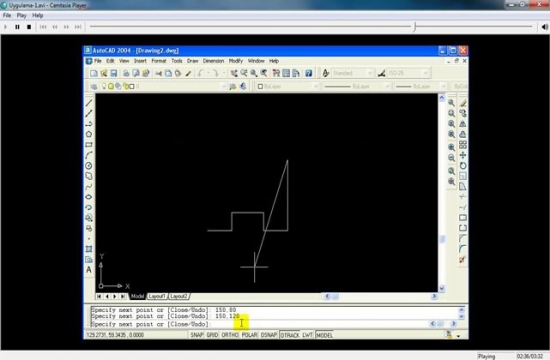Click the Camtasia playback progress slider
The height and width of the screenshot is (360, 550).
tap(311, 26)
